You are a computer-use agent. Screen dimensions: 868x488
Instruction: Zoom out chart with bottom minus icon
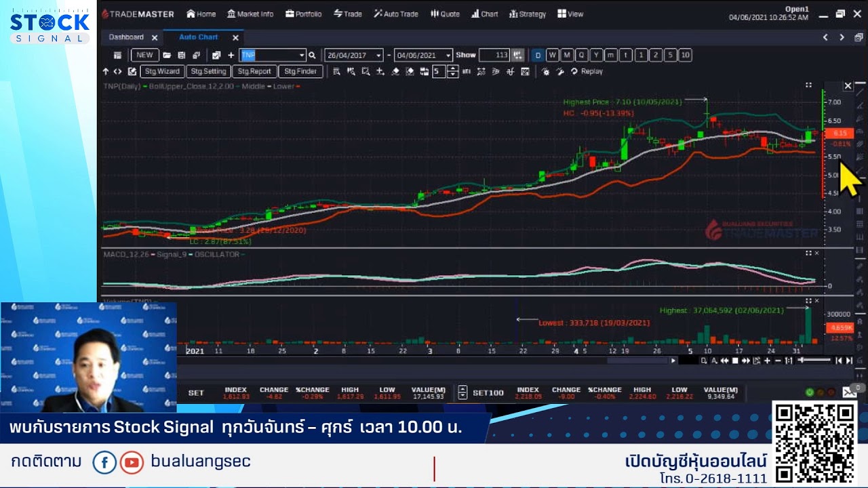778,361
